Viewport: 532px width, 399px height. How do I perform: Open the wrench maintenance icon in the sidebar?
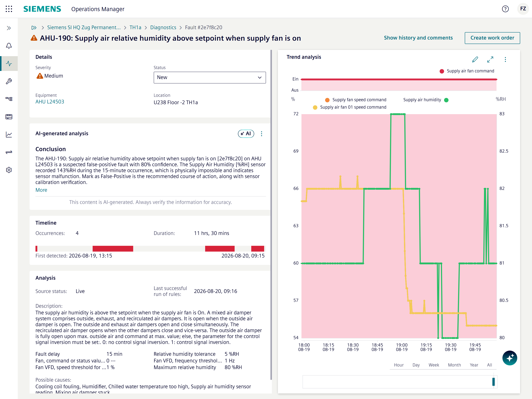9,81
